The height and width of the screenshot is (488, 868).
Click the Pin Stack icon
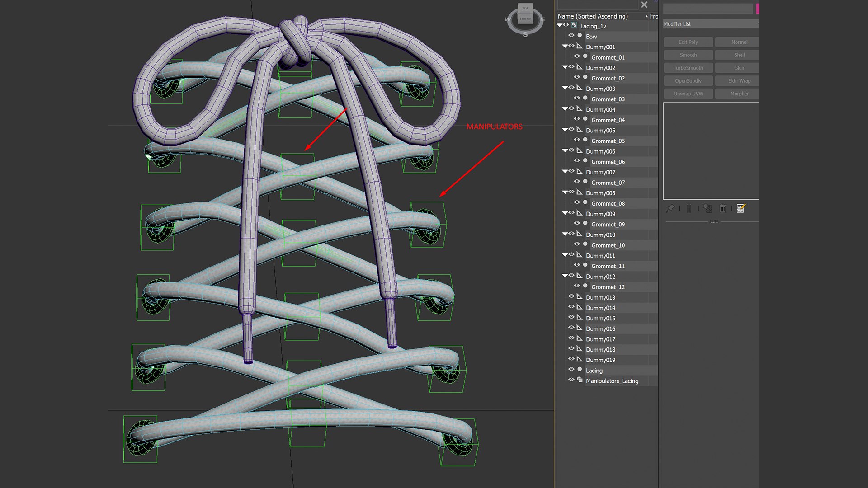[670, 208]
